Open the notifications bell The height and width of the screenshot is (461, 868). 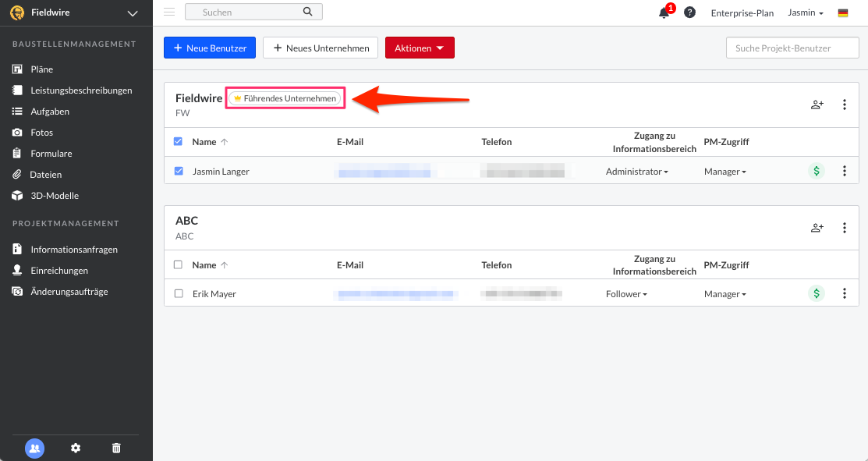pos(664,12)
